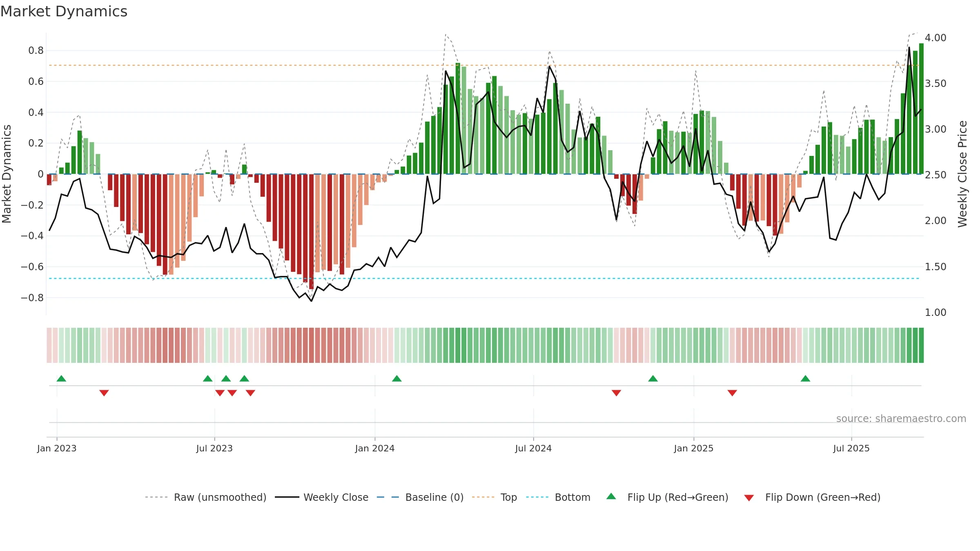Click the Market Dynamics vertical axis label
Viewport: 980px width, 551px height.
pos(7,174)
